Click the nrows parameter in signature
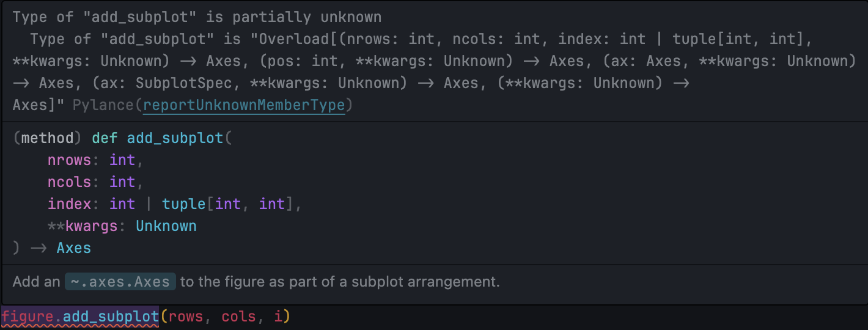Viewport: 868px width, 330px height. point(69,160)
